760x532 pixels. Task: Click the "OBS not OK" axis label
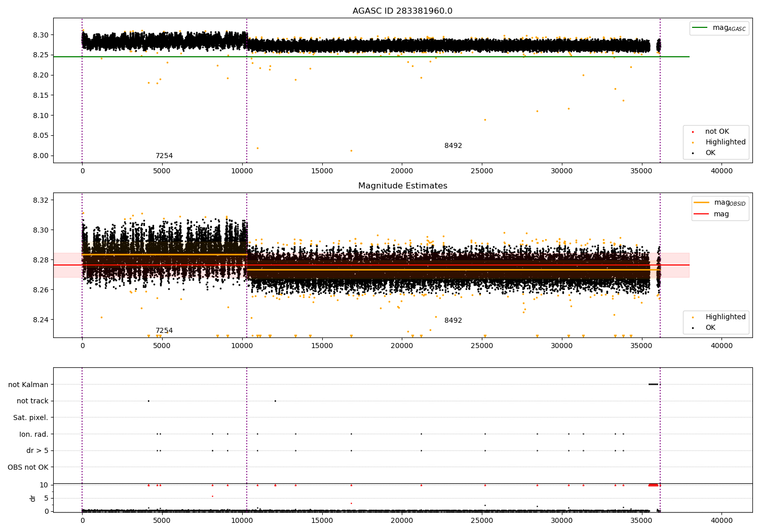[x=28, y=467]
